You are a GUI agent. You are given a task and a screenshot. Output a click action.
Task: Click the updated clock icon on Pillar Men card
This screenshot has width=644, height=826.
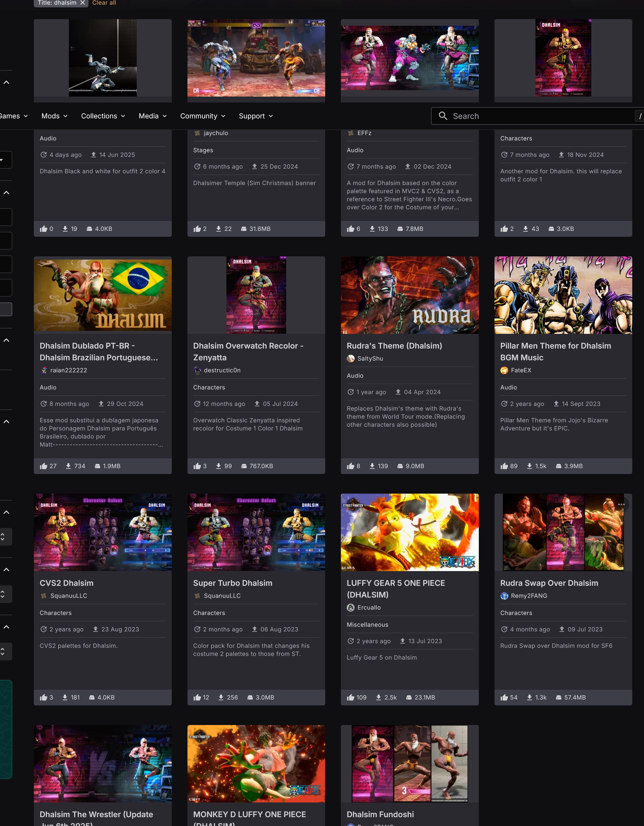tap(504, 403)
